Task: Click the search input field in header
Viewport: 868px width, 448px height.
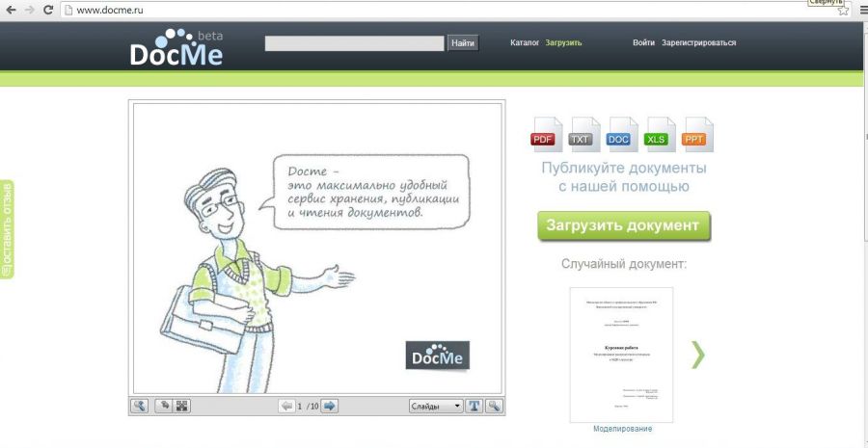Action: point(355,43)
